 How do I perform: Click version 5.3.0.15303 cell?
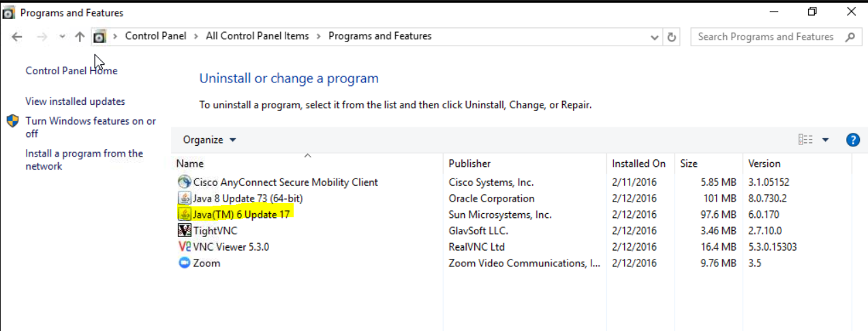pyautogui.click(x=772, y=247)
